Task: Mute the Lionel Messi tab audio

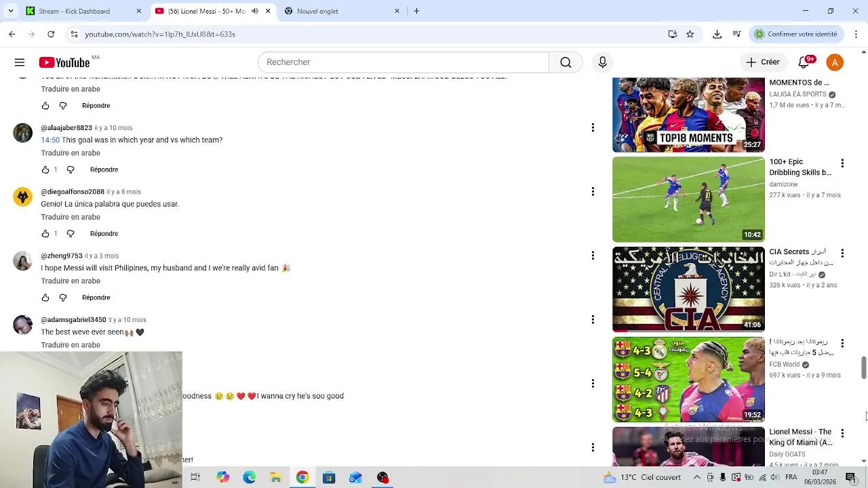Action: coord(255,11)
